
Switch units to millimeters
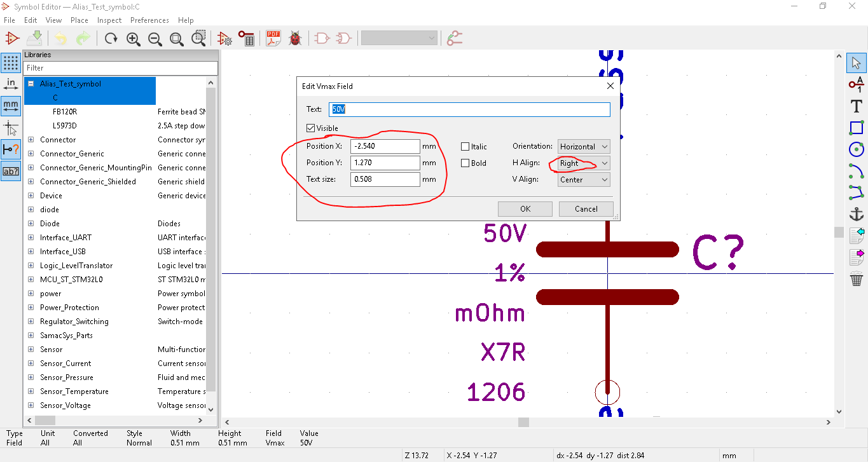coord(11,106)
